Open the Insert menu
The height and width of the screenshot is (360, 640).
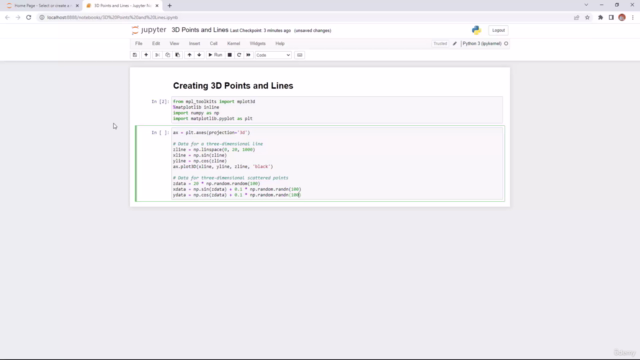click(x=194, y=44)
